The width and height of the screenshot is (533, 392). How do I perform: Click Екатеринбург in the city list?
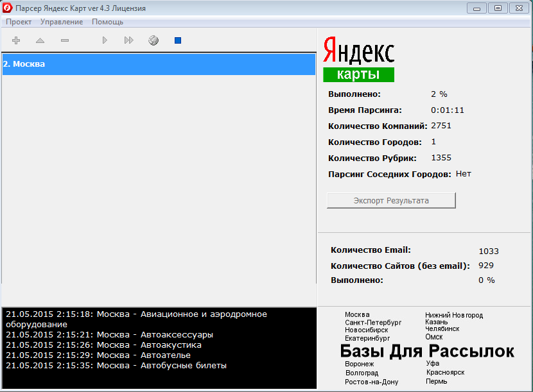367,338
